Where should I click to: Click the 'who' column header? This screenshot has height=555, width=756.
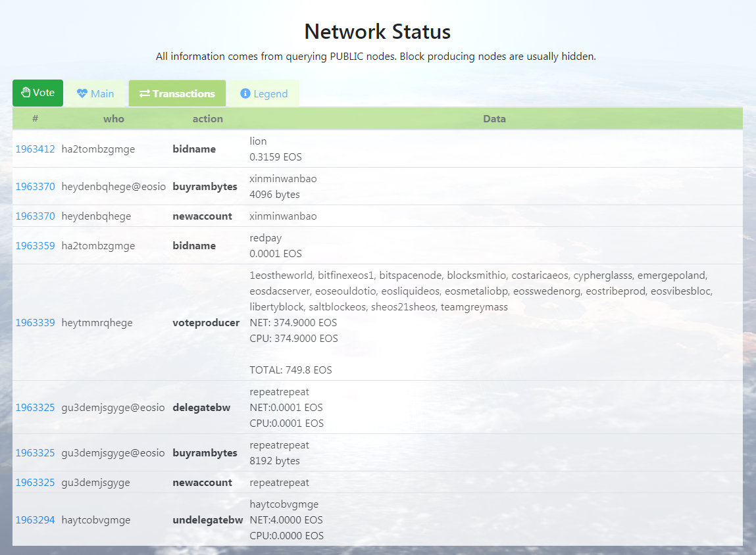tap(114, 119)
